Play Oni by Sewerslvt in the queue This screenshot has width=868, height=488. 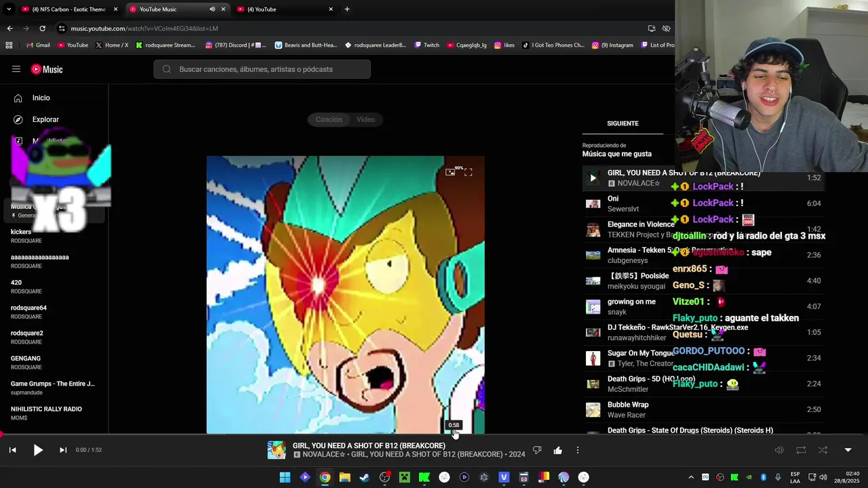click(703, 203)
